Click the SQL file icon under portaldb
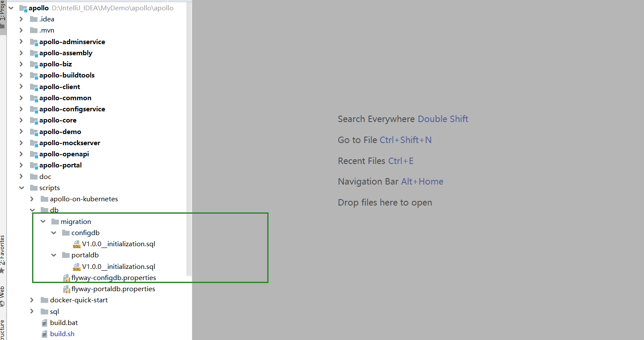Image resolution: width=644 pixels, height=340 pixels. (77, 267)
